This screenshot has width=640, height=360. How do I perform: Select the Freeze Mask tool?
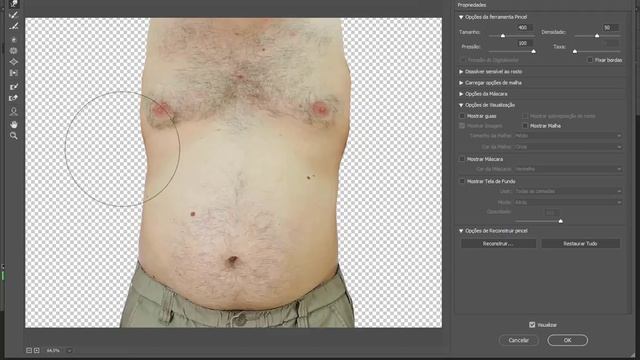13,87
